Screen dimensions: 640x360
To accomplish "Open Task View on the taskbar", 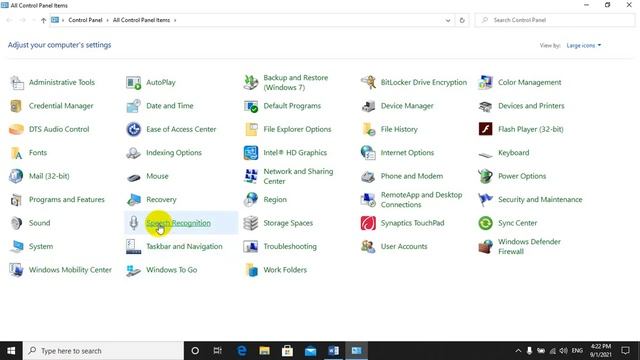I will 218,351.
